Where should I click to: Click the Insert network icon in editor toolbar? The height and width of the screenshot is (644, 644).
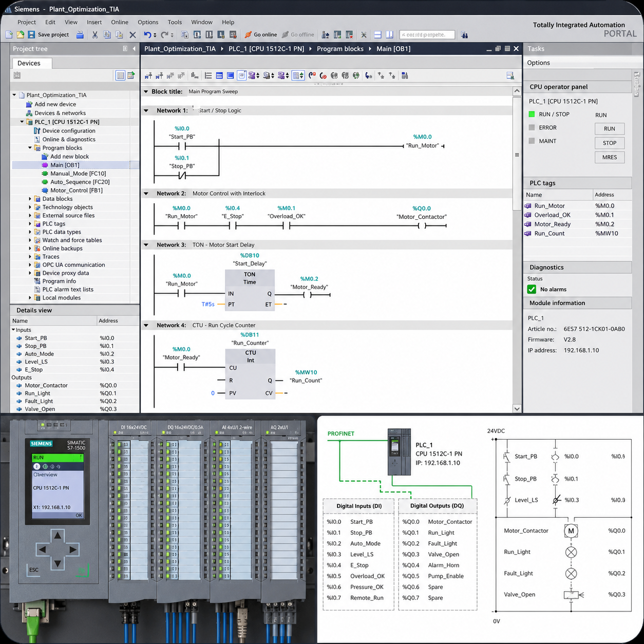148,75
